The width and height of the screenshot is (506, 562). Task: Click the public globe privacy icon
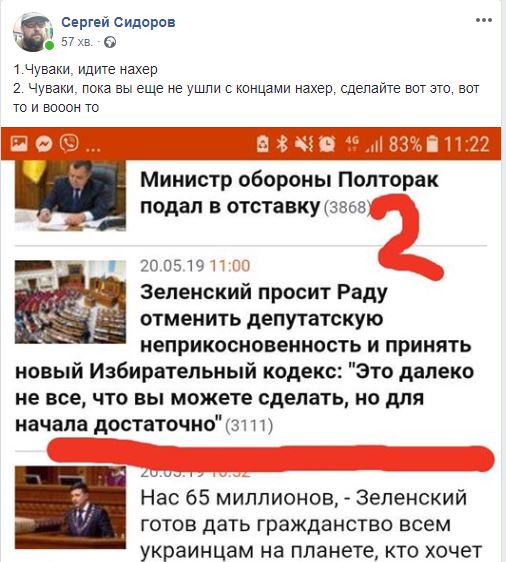tap(110, 43)
